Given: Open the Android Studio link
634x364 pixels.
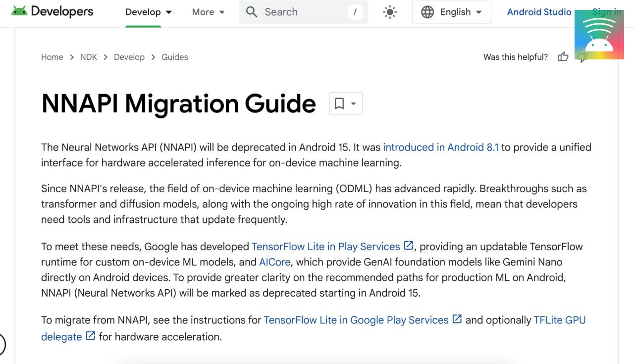Looking at the screenshot, I should tap(539, 12).
